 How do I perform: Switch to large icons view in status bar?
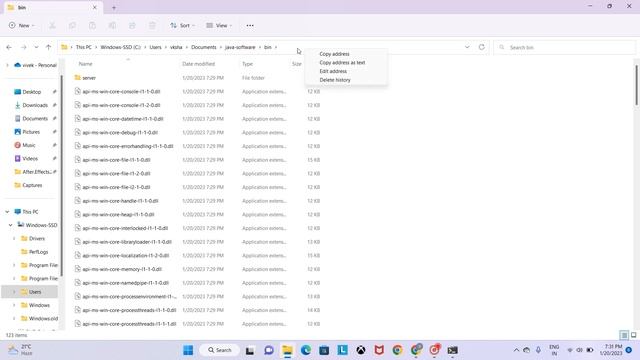tap(633, 335)
